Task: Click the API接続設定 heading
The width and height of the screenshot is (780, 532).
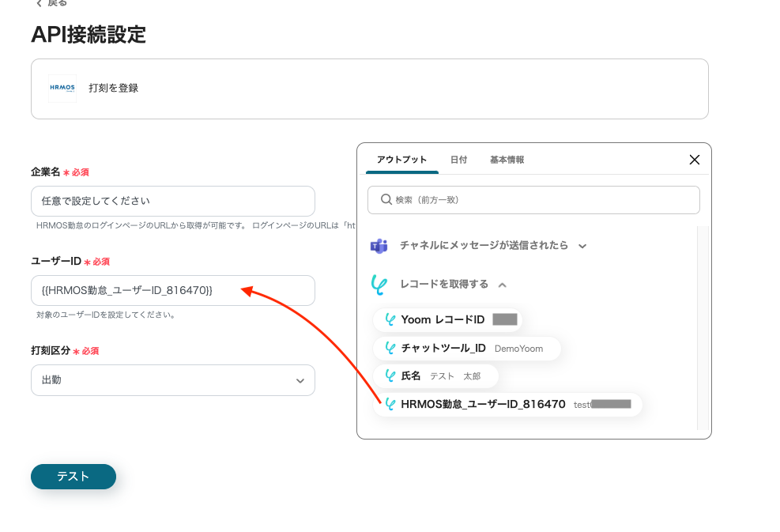Action: pyautogui.click(x=89, y=35)
